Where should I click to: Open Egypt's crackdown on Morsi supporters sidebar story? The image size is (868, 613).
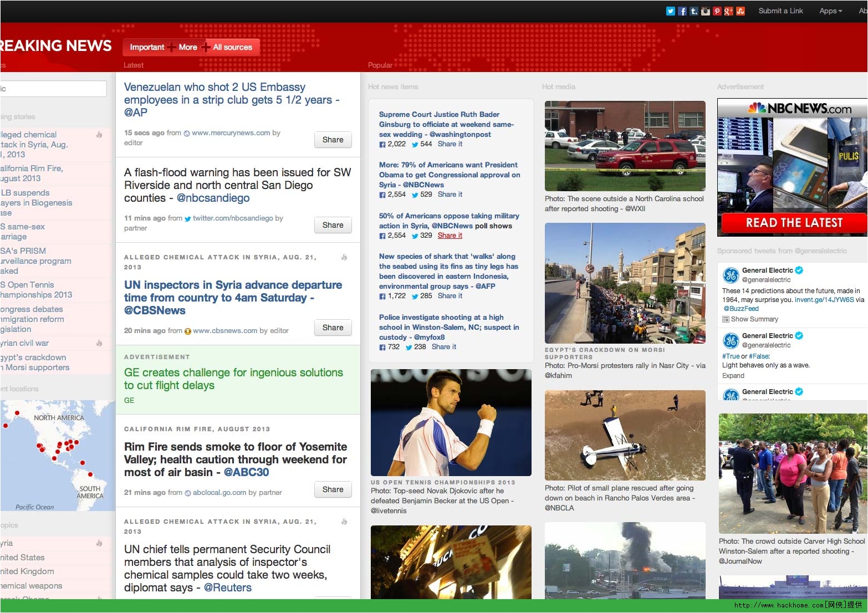point(35,362)
